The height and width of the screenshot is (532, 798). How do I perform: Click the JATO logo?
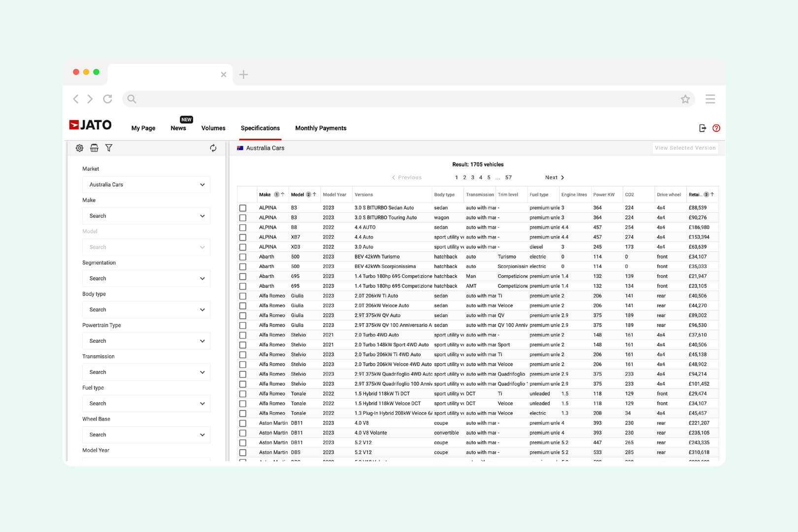pyautogui.click(x=90, y=125)
